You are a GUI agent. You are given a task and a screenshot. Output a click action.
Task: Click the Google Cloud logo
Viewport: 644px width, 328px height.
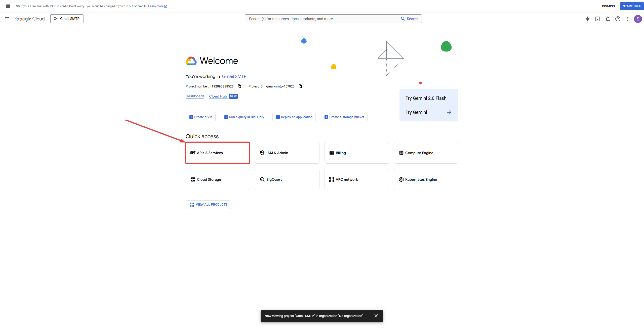pyautogui.click(x=30, y=19)
